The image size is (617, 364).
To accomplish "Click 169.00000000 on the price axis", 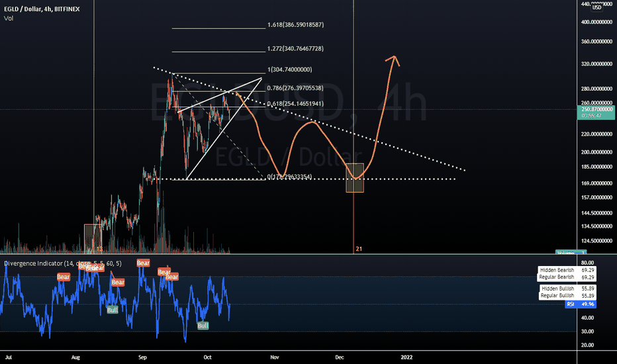I will 596,183.
